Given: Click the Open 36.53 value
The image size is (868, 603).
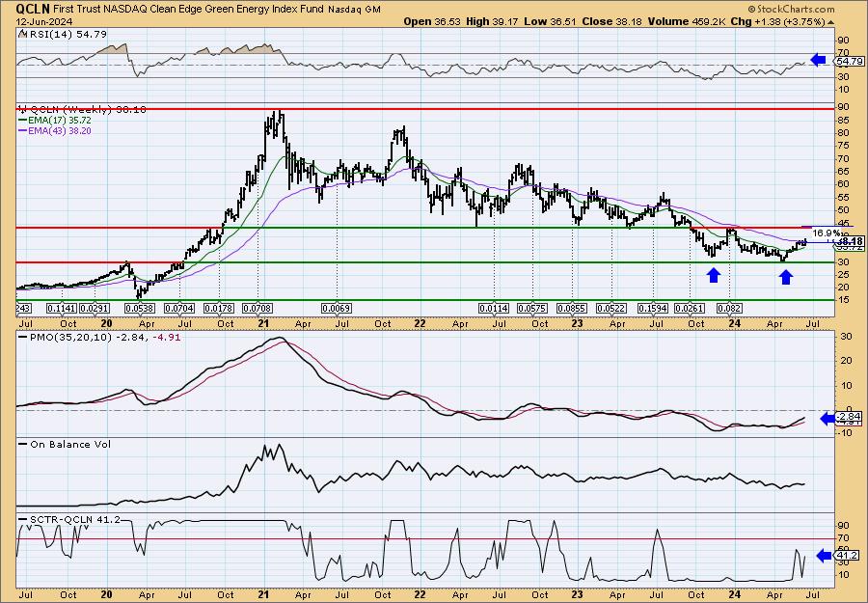Looking at the screenshot, I should [433, 21].
